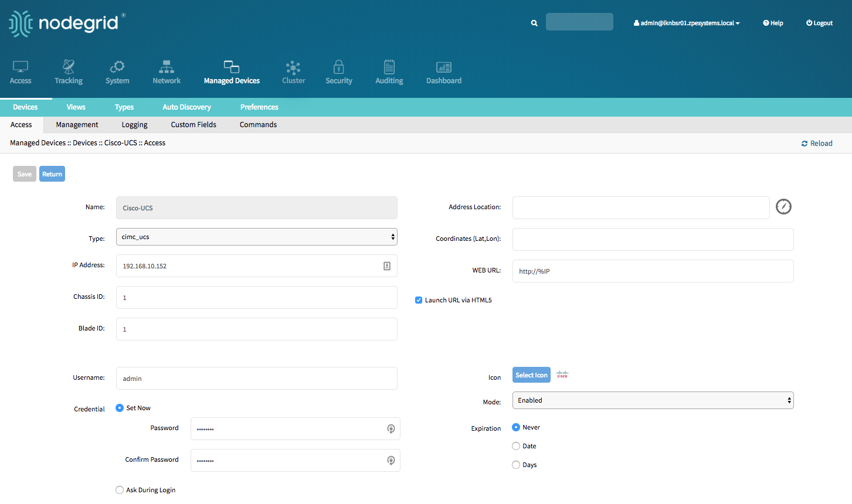Click the Select Icon button
Screen dimensions: 852x504
pos(531,375)
